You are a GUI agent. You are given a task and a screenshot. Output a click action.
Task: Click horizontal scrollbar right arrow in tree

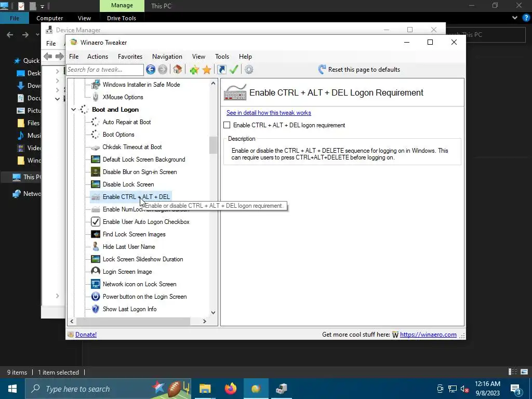click(x=204, y=321)
